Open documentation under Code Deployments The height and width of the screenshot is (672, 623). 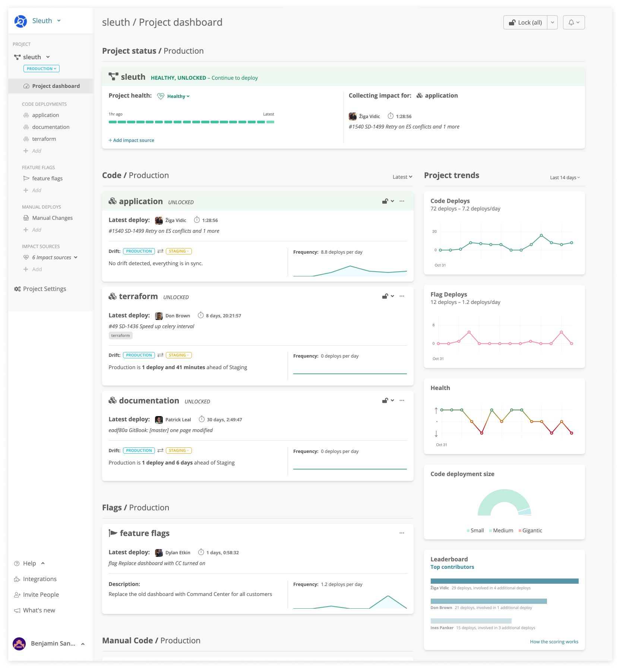tap(51, 127)
